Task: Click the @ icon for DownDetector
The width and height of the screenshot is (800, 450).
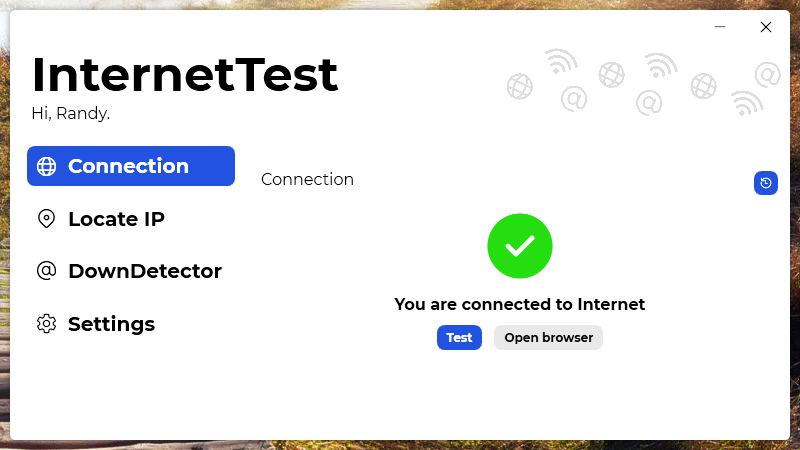Action: point(46,270)
